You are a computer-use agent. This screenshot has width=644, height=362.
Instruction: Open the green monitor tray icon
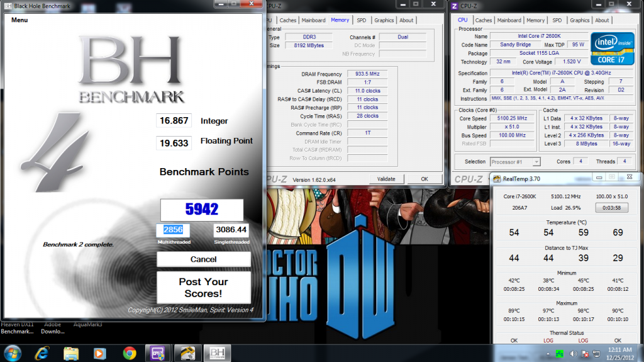(x=559, y=354)
